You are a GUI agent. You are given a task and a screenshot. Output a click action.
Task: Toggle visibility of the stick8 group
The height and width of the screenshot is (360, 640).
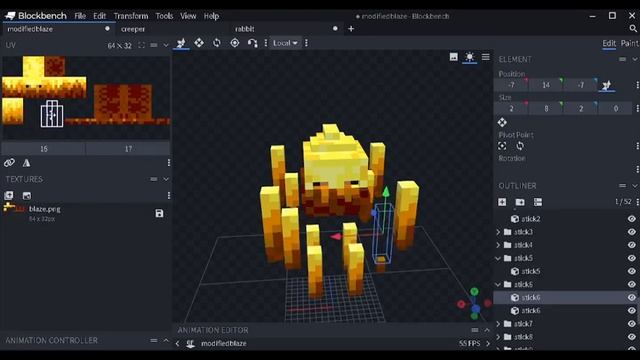click(x=631, y=337)
